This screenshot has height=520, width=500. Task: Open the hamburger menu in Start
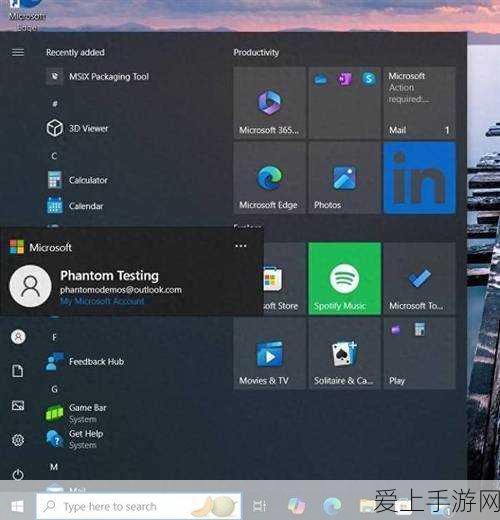pyautogui.click(x=18, y=52)
